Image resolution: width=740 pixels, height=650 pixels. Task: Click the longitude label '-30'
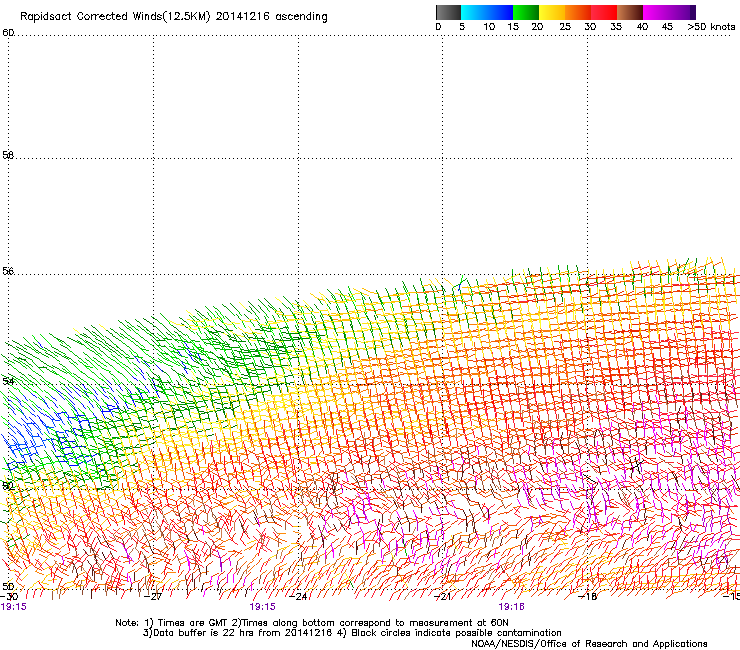point(9,597)
